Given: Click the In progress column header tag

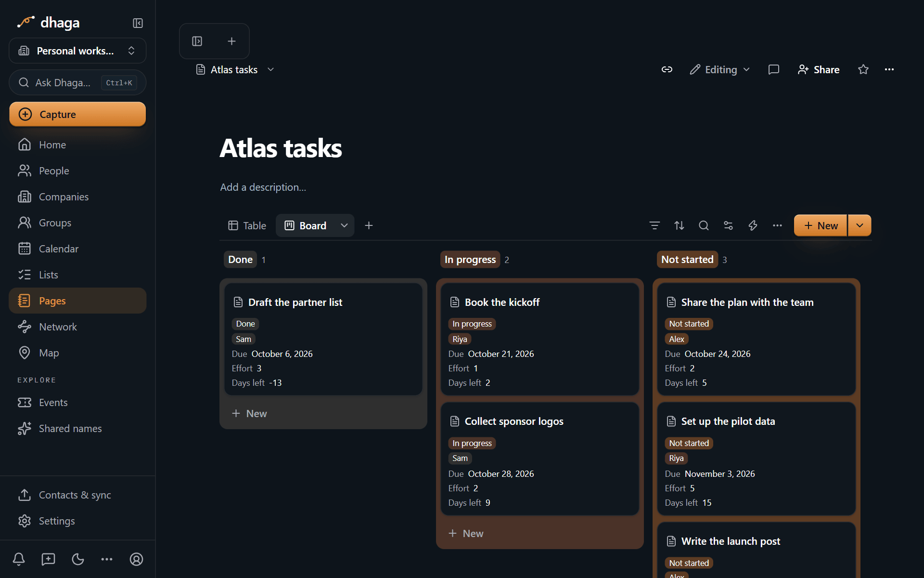Looking at the screenshot, I should pos(470,260).
